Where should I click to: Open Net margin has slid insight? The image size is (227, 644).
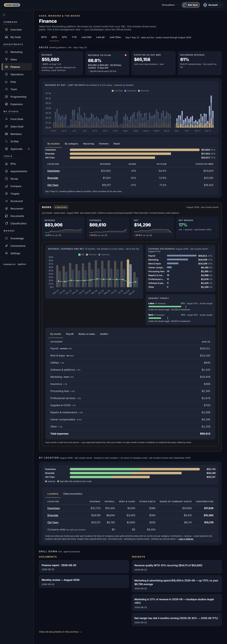click(177, 620)
